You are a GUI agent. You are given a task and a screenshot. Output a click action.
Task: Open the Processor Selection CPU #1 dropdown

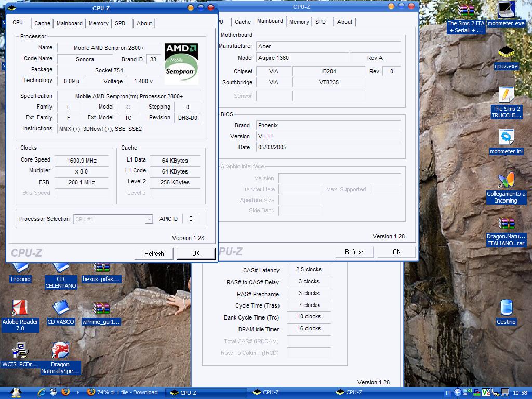tap(113, 219)
